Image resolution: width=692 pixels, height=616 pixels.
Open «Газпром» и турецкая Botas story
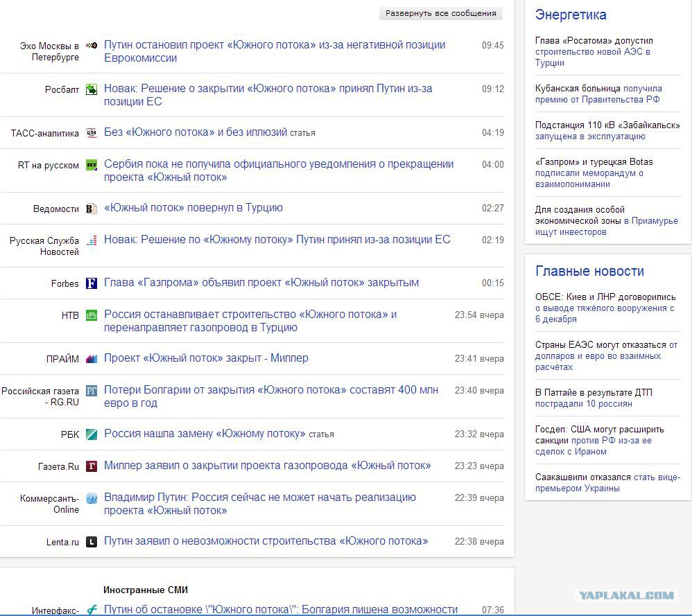594,173
